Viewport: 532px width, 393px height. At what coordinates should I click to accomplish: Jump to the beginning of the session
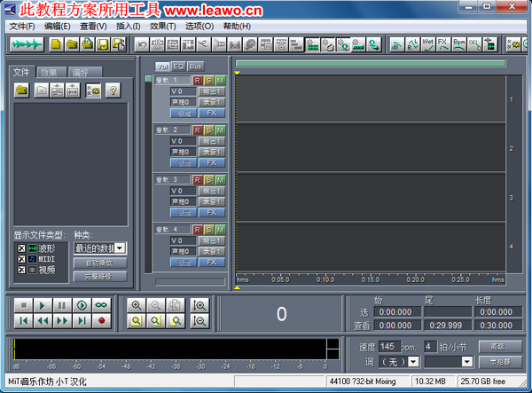click(23, 321)
